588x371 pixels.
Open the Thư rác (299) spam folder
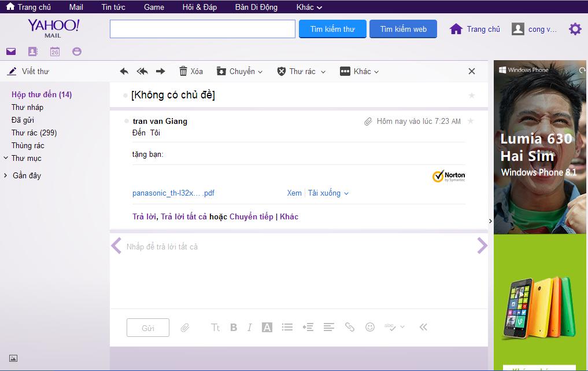[x=34, y=133]
